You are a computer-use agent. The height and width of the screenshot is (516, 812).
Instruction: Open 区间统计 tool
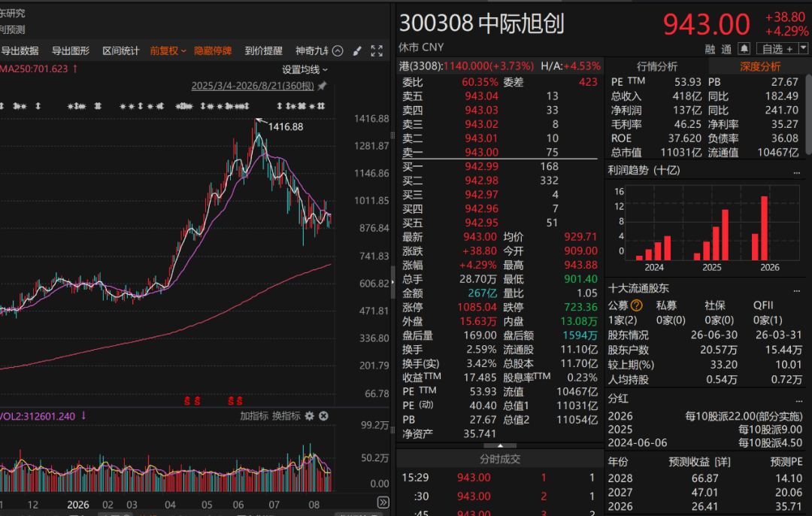pyautogui.click(x=120, y=50)
